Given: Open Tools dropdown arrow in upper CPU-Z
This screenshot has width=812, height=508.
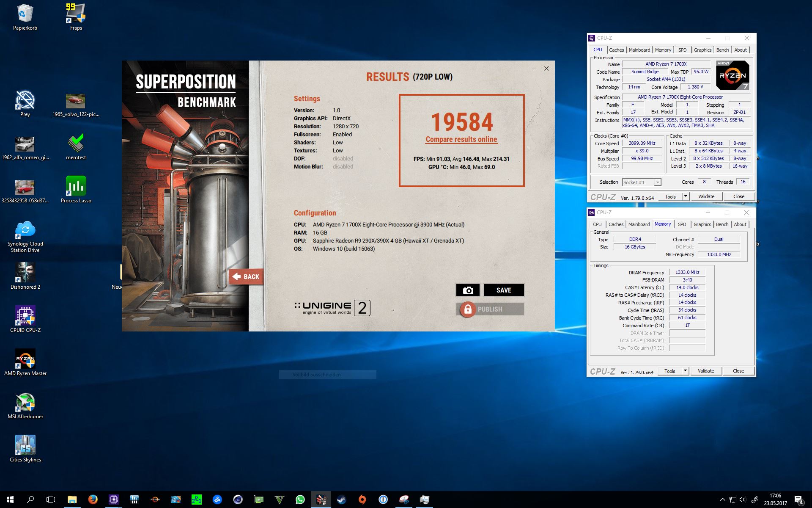Looking at the screenshot, I should click(x=686, y=196).
